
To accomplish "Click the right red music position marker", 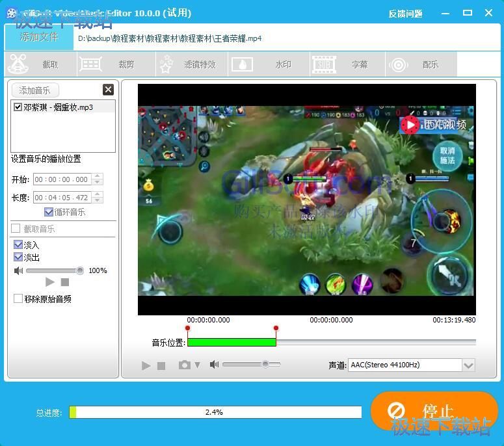I will [276, 328].
